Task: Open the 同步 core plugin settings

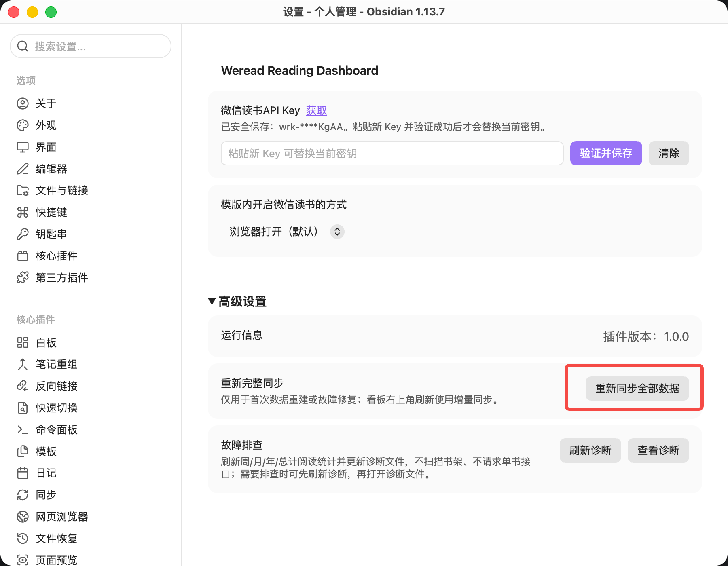Action: click(91, 495)
